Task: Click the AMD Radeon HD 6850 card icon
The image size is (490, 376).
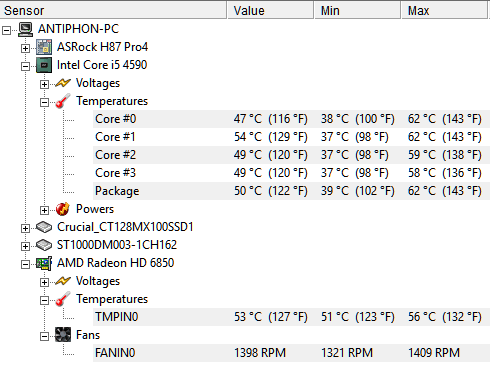Action: [44, 263]
